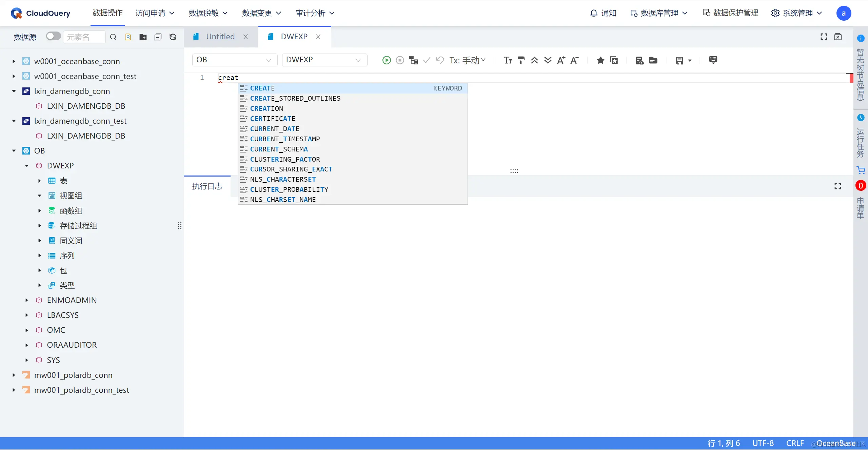Click the increase font size A+ icon
This screenshot has height=450, width=868.
(x=561, y=60)
